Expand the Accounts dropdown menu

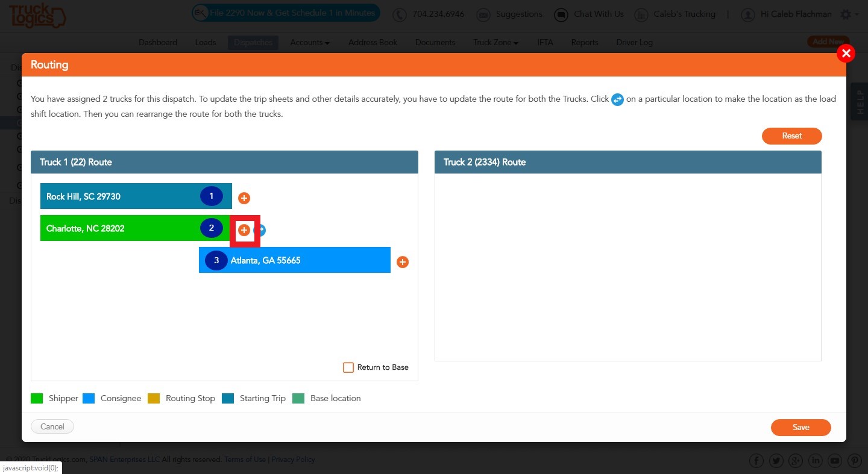click(x=310, y=42)
